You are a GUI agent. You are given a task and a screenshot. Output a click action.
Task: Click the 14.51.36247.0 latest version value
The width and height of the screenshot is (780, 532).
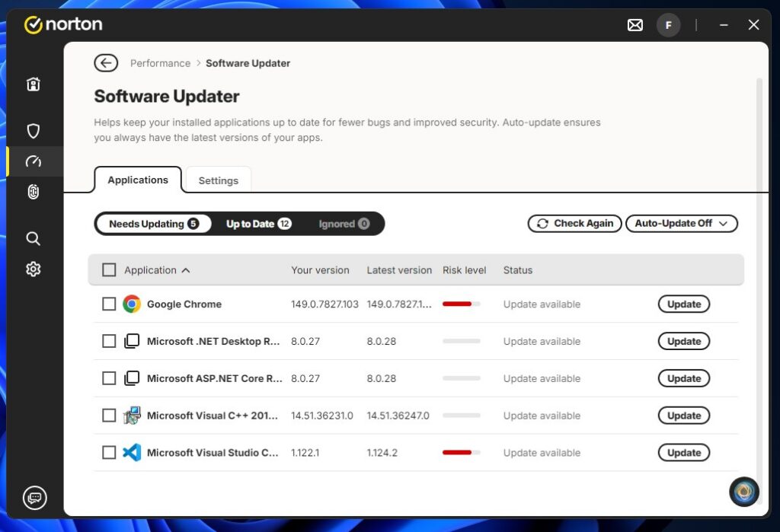(398, 415)
